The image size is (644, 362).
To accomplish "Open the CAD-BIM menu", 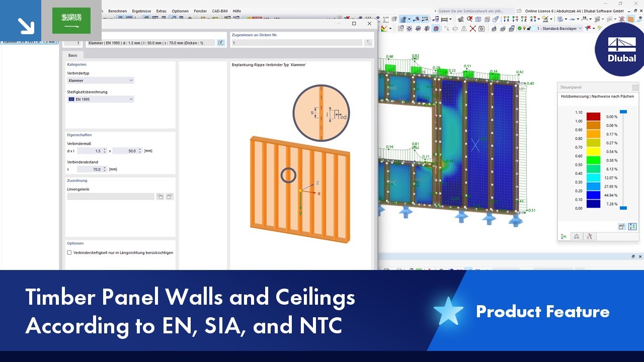I will (219, 11).
